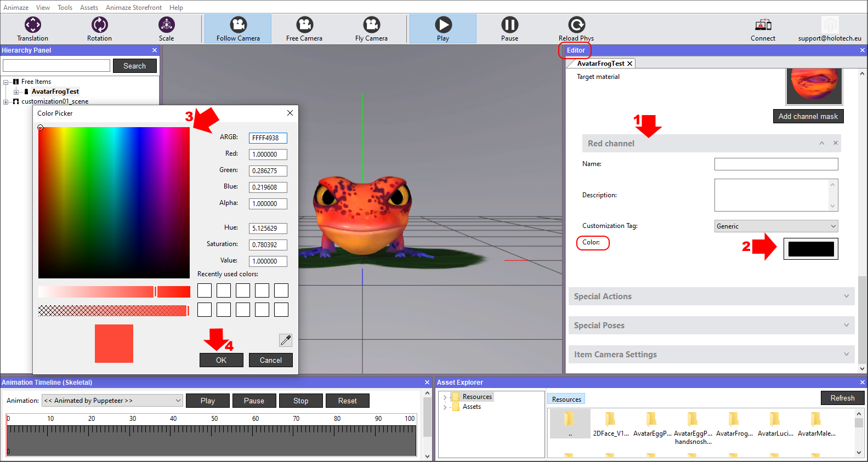Click the Description text area
868x462 pixels.
[772, 195]
